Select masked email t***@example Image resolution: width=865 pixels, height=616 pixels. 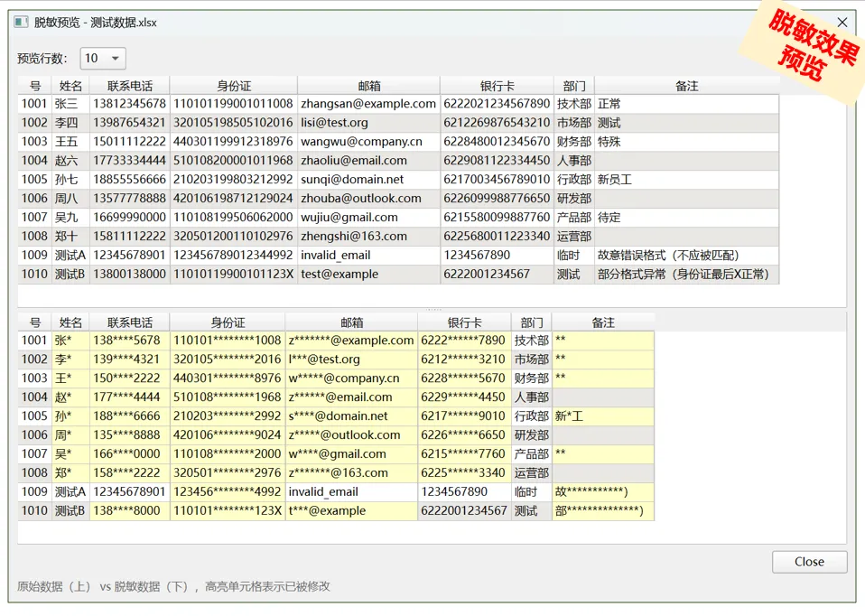coord(351,510)
